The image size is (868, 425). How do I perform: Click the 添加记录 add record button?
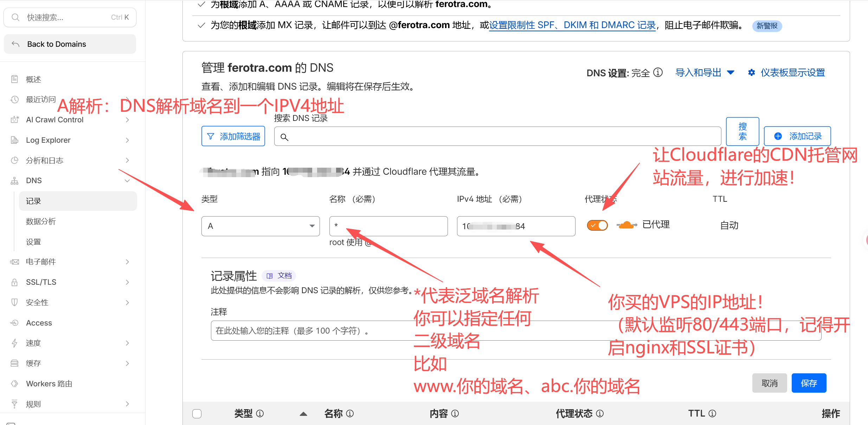(797, 136)
